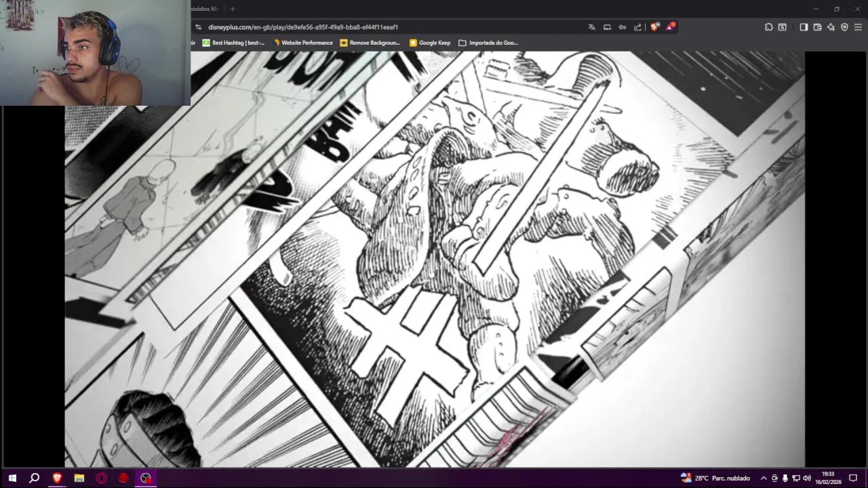The image size is (868, 488).
Task: Open Windows taskbar search
Action: point(35,478)
